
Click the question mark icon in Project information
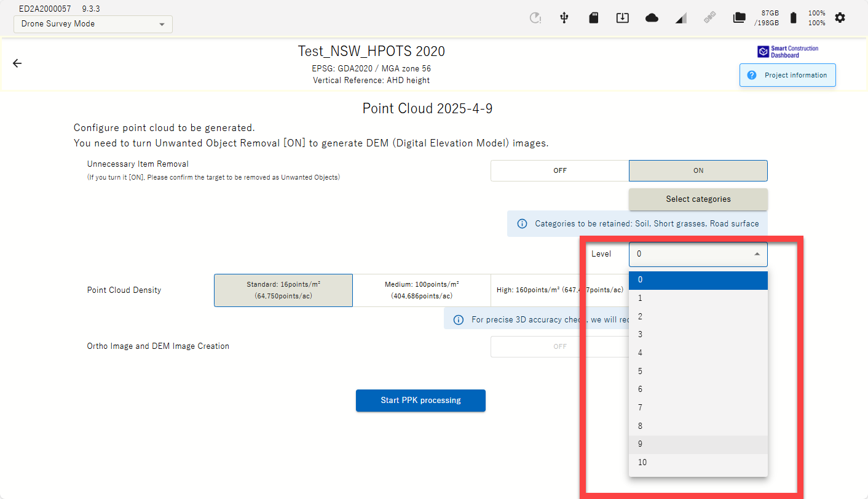pos(751,75)
